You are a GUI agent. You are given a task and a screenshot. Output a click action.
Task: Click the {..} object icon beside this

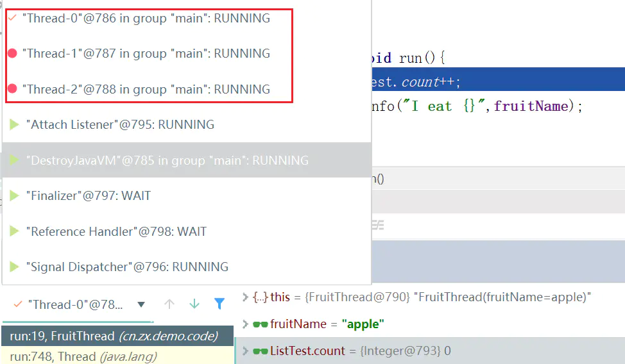tap(261, 297)
